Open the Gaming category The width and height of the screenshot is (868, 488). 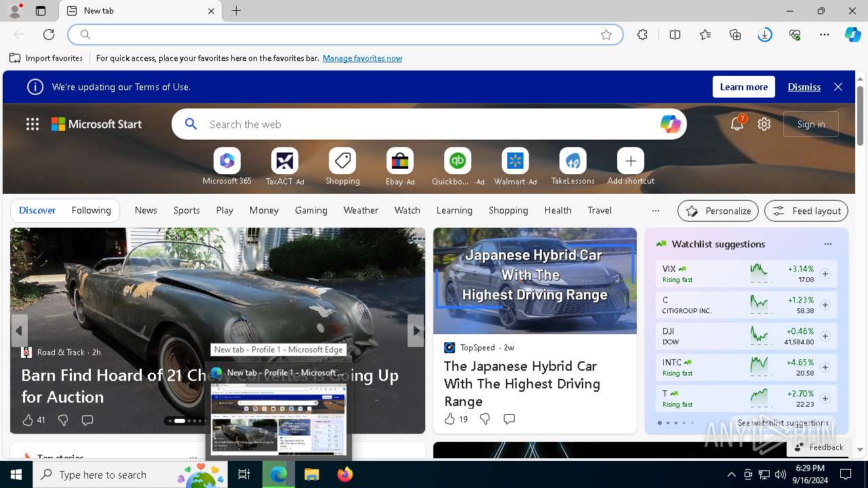click(311, 211)
